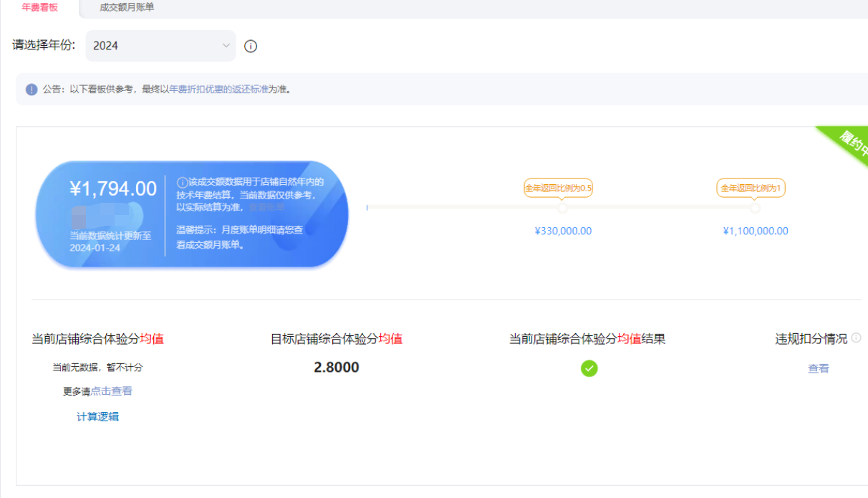Screen dimensions: 868x498
Task: Open the 年费折扣优惠的返还标准 link
Action: [x=218, y=90]
